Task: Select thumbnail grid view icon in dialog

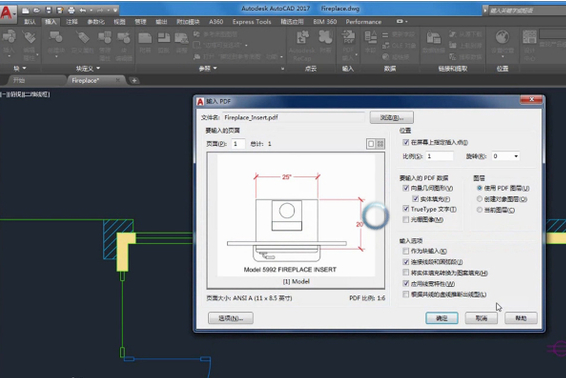Action: pyautogui.click(x=380, y=144)
